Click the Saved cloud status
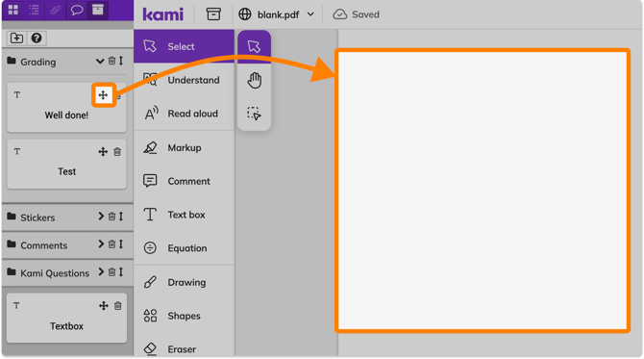Viewport: 644px width, 359px height. 356,14
